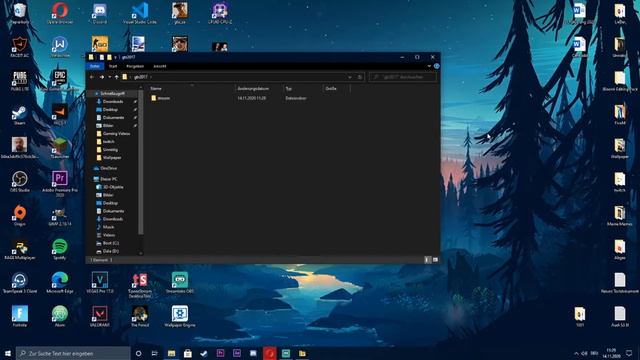Switch to the Ansicht ribbon tab
Image resolution: width=640 pixels, height=360 pixels.
click(160, 66)
